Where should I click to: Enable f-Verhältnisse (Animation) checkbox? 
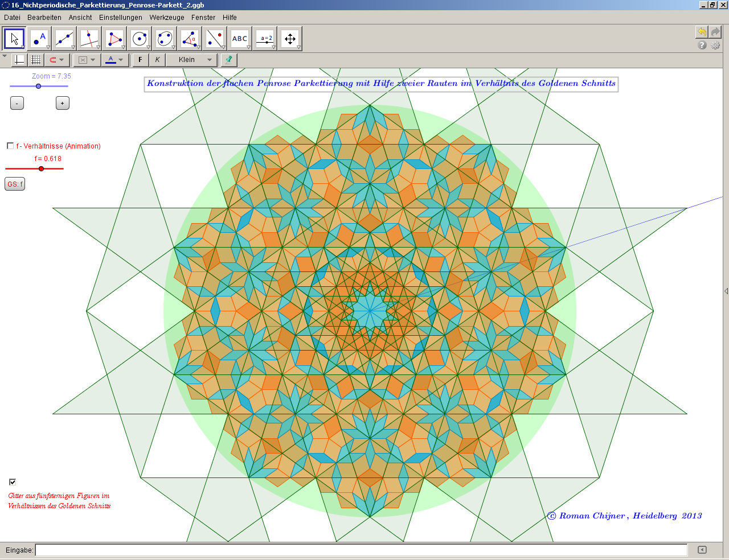point(10,146)
